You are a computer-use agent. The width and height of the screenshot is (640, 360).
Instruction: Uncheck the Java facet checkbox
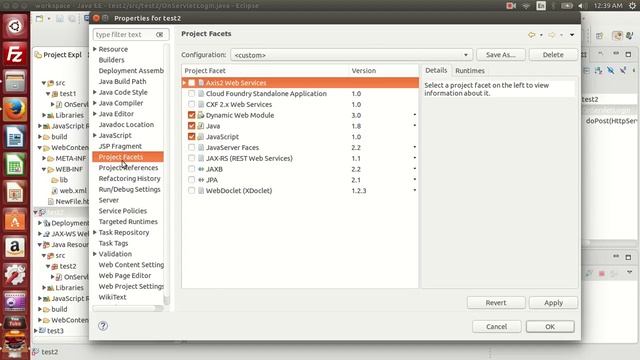click(x=191, y=126)
